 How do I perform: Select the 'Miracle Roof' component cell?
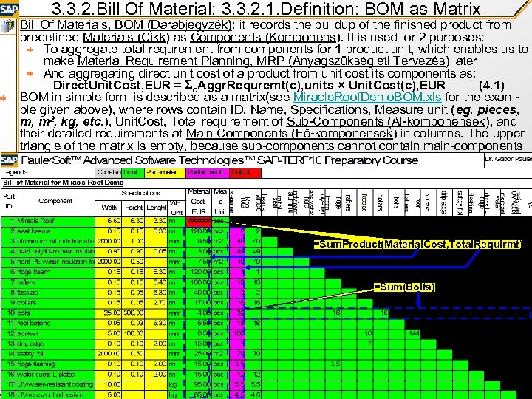coord(55,222)
